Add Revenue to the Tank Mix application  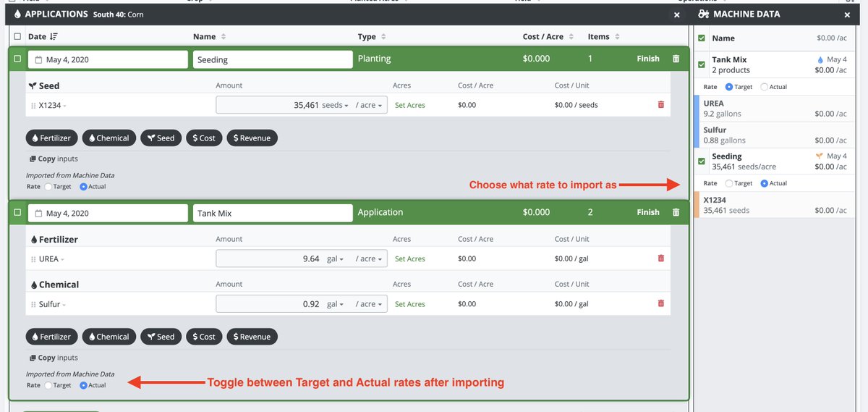[252, 337]
